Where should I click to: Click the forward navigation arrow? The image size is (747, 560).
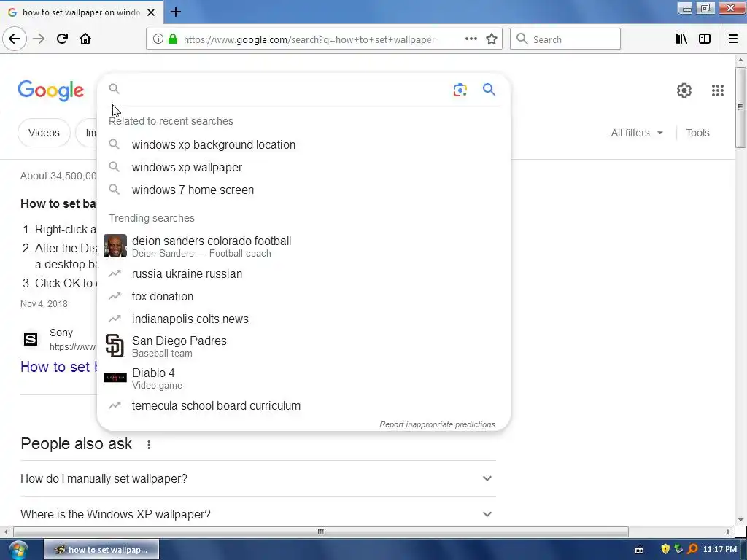coord(39,39)
